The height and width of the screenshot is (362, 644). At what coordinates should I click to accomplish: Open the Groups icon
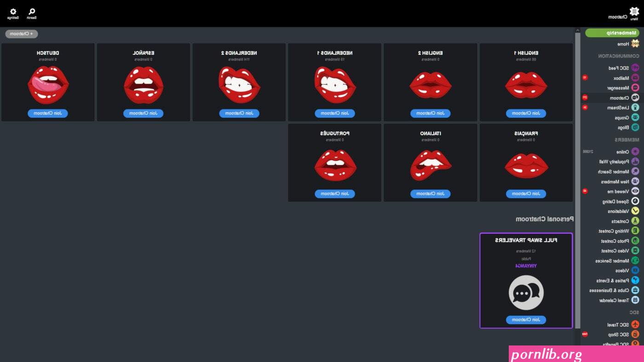click(635, 118)
